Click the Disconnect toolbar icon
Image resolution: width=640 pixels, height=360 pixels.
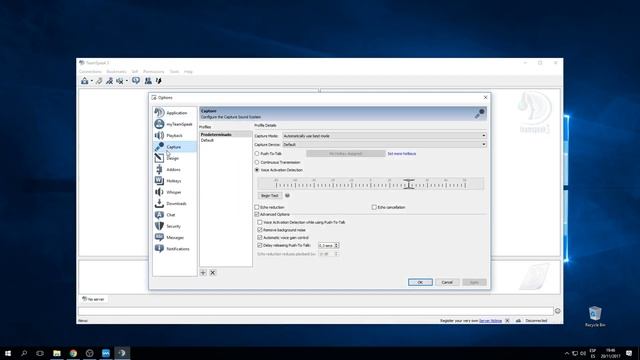coord(99,81)
